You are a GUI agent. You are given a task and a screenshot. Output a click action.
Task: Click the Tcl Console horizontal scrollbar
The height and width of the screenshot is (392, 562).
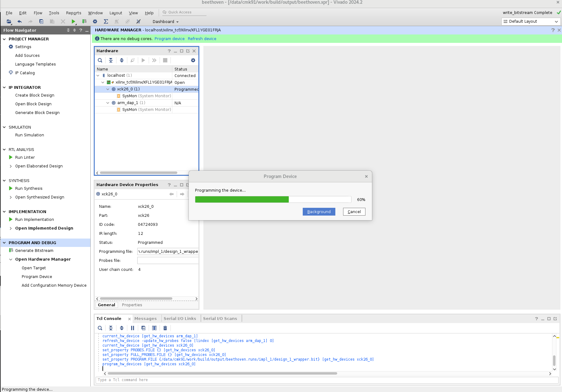coord(222,373)
